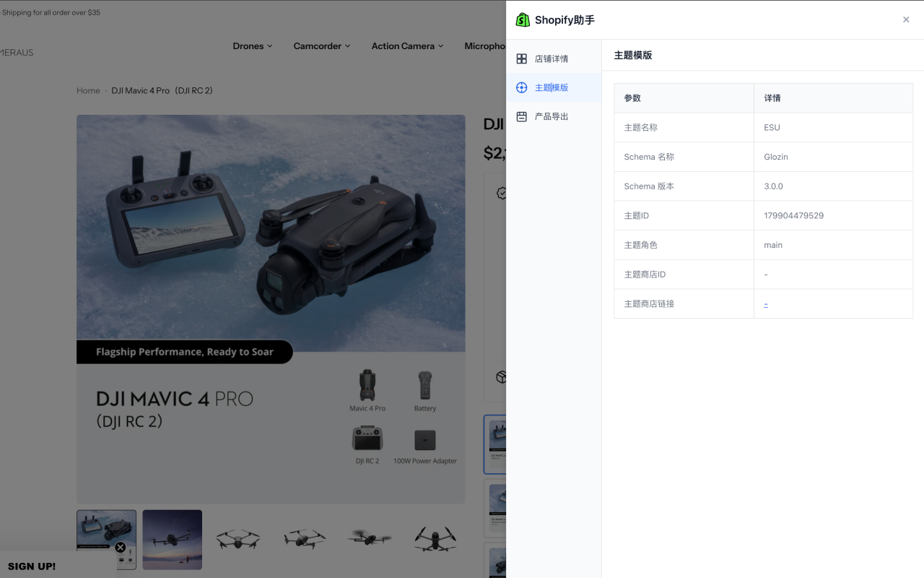924x578 pixels.
Task: Select the first controller-and-drone thumbnail
Action: tap(106, 531)
